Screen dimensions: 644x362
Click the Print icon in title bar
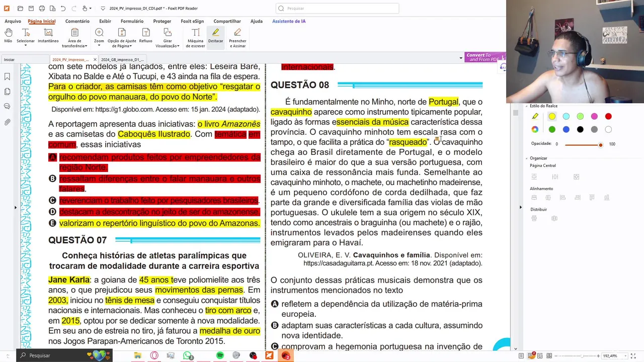point(42,9)
